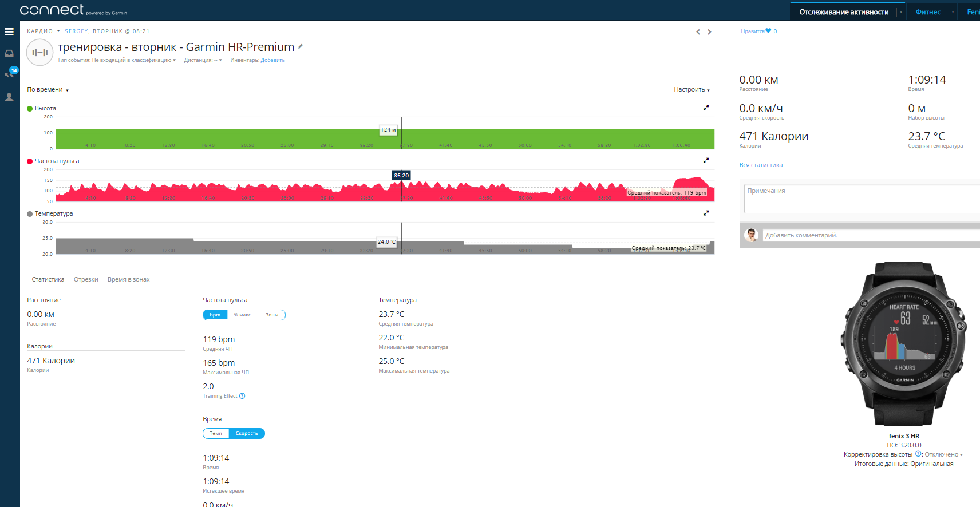Viewport: 980px width, 507px height.
Task: Open the По времени dropdown
Action: click(48, 90)
